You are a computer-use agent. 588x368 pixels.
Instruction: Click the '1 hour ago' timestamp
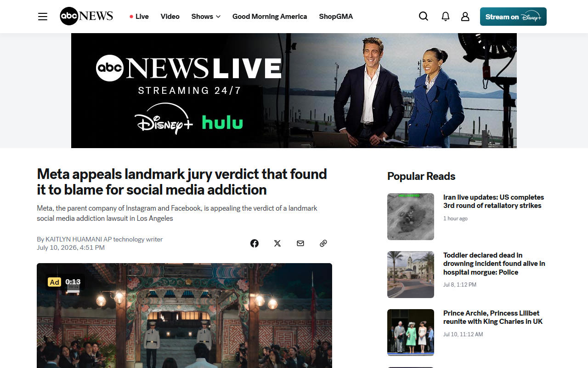(x=455, y=218)
